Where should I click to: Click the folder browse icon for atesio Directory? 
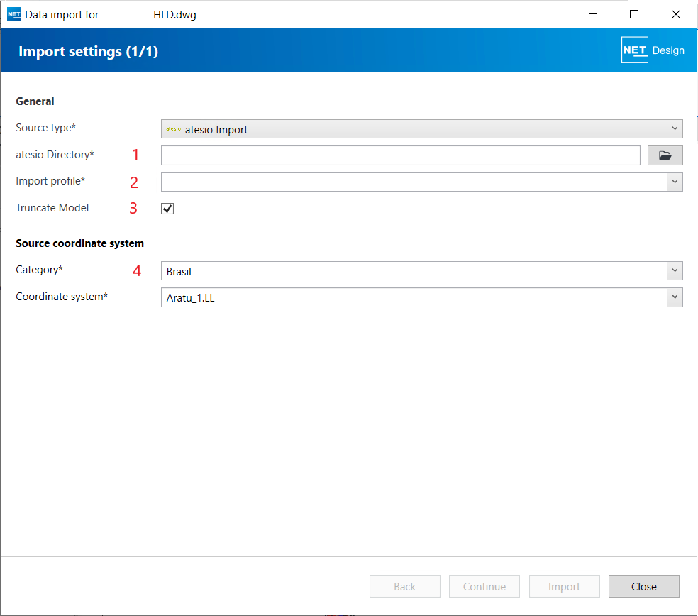[665, 155]
